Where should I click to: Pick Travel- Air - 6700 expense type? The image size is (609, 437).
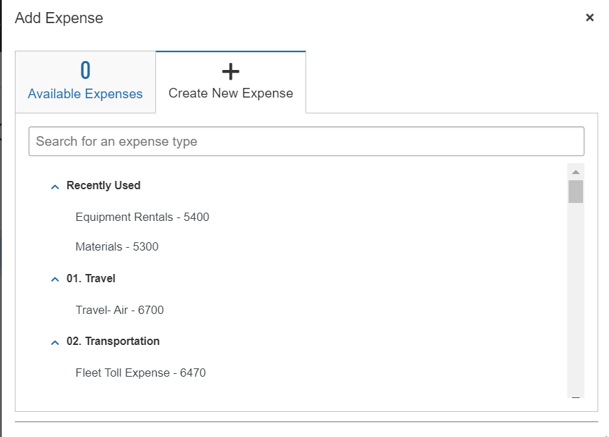coord(120,310)
